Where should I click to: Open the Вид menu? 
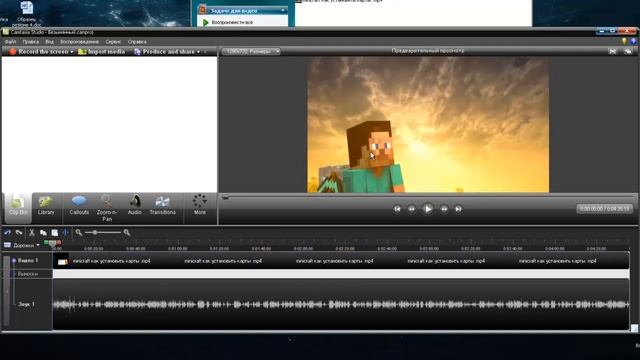[49, 42]
